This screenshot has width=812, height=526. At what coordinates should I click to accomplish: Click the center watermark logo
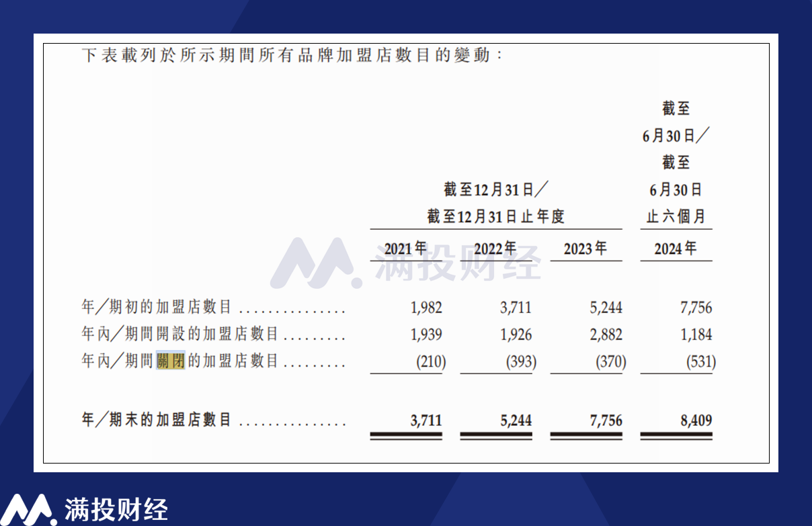click(x=405, y=263)
